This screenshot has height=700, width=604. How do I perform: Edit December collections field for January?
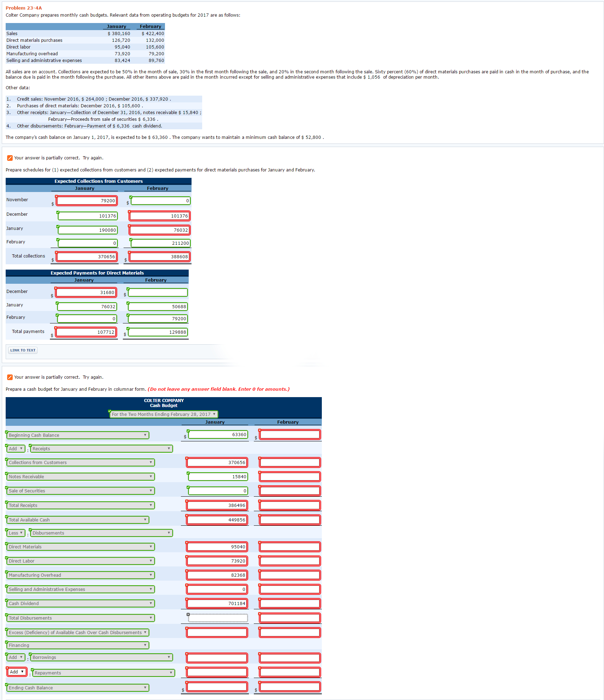tap(87, 216)
